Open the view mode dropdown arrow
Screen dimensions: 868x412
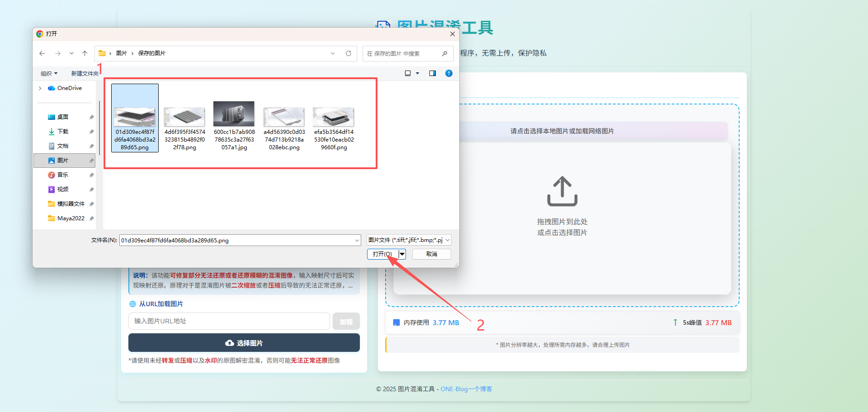418,73
